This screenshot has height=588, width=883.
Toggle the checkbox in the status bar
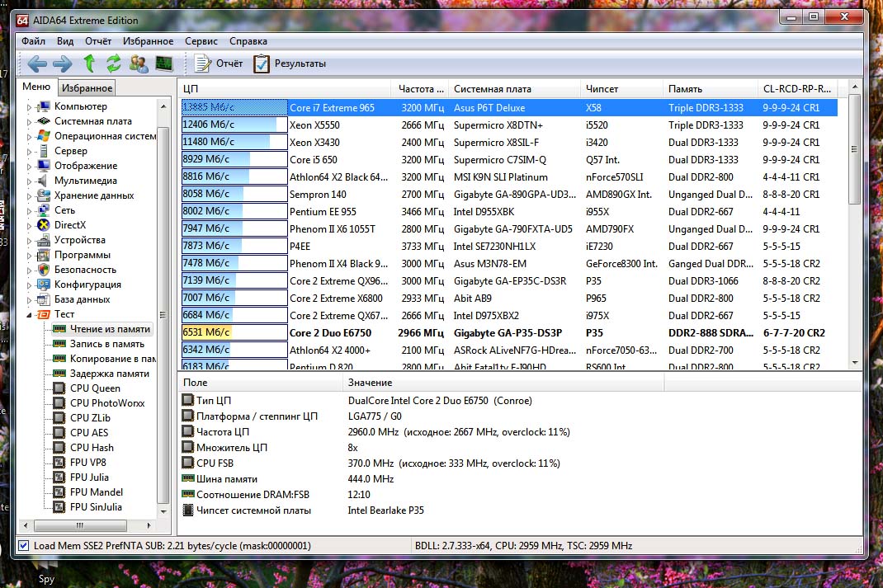tap(23, 546)
